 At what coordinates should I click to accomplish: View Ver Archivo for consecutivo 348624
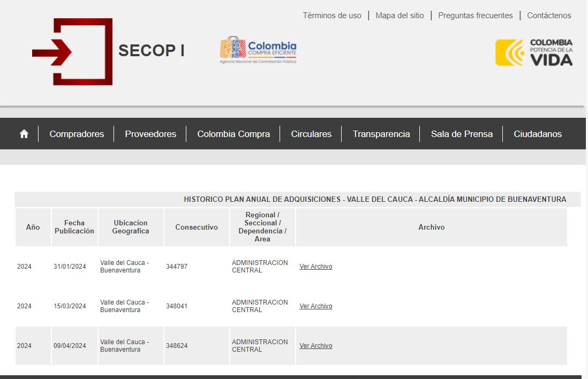316,346
